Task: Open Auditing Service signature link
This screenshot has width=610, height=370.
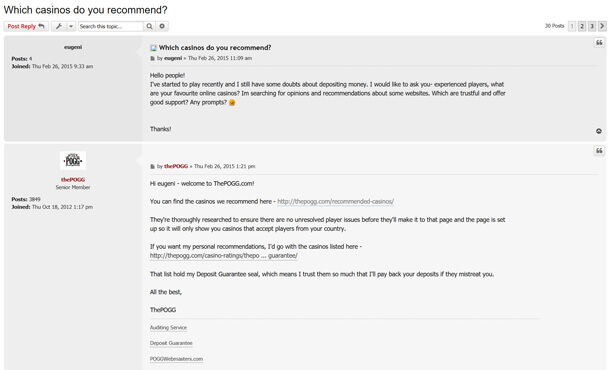Action: (x=168, y=328)
